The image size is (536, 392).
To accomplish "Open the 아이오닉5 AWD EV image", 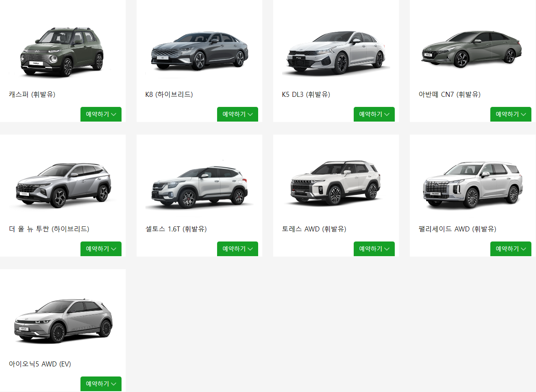I will tap(63, 321).
